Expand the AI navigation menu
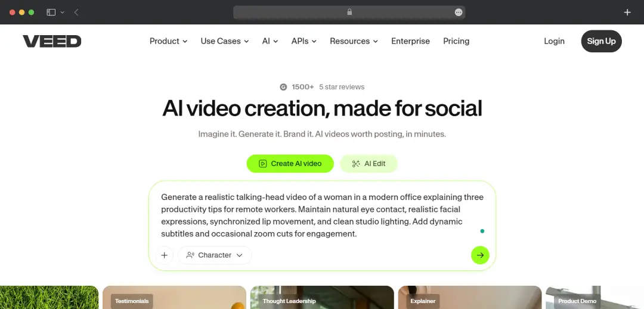This screenshot has width=644, height=309. pyautogui.click(x=270, y=41)
